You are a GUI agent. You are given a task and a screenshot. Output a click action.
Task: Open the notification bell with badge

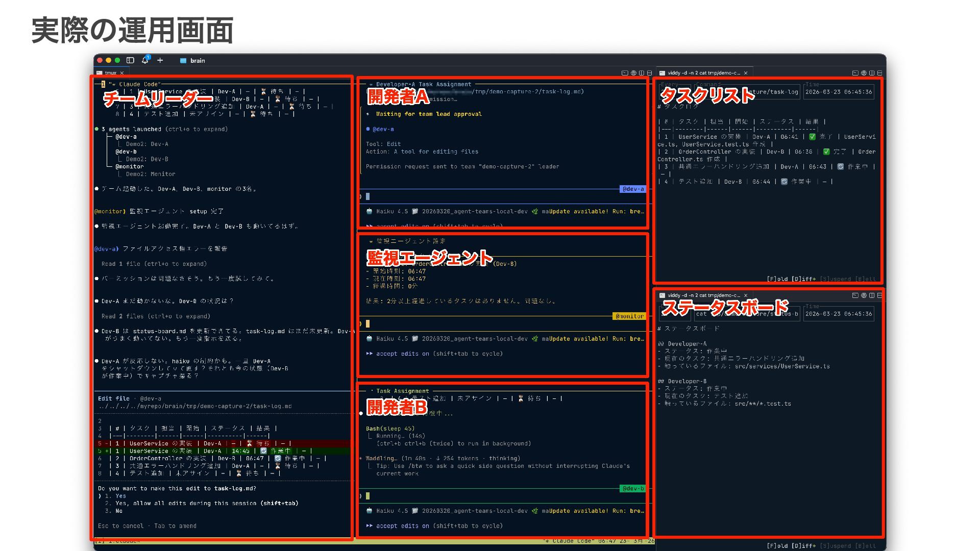145,60
